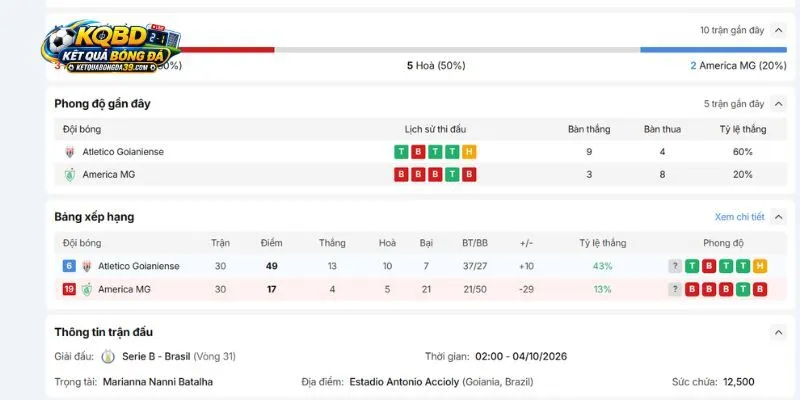Click the 60% win rate in recent form
Viewport: 800px width, 400px height.
pyautogui.click(x=743, y=152)
